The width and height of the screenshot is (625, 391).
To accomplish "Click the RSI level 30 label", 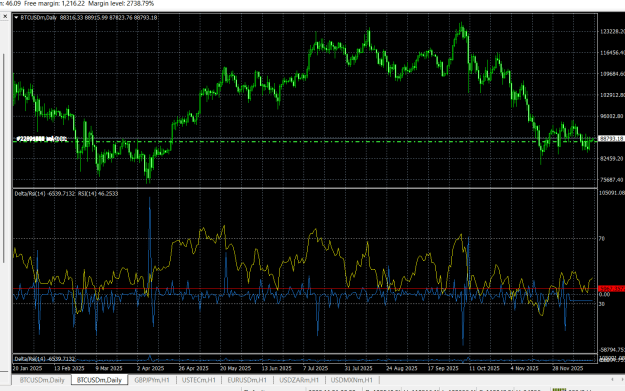I will (602, 304).
